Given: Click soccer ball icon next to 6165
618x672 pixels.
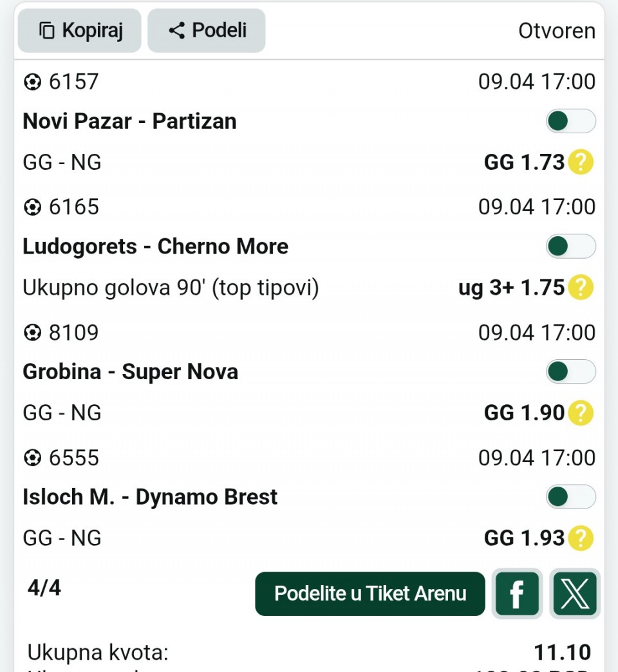Looking at the screenshot, I should 32,207.
